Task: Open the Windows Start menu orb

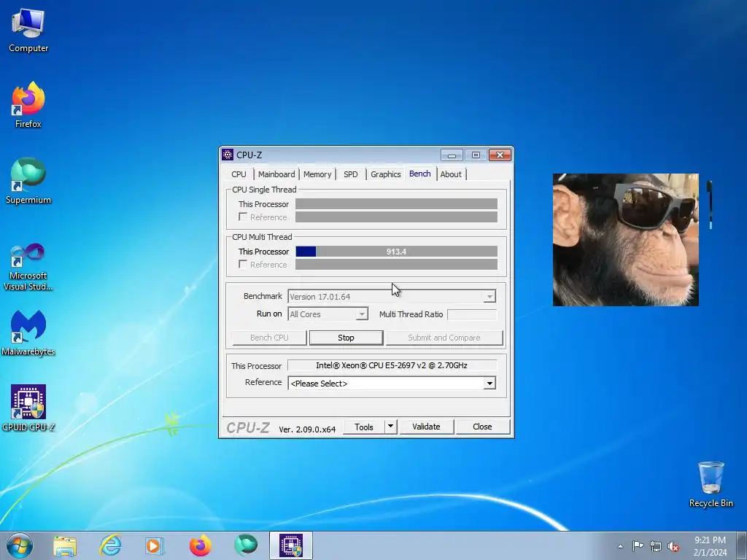Action: coord(20,545)
